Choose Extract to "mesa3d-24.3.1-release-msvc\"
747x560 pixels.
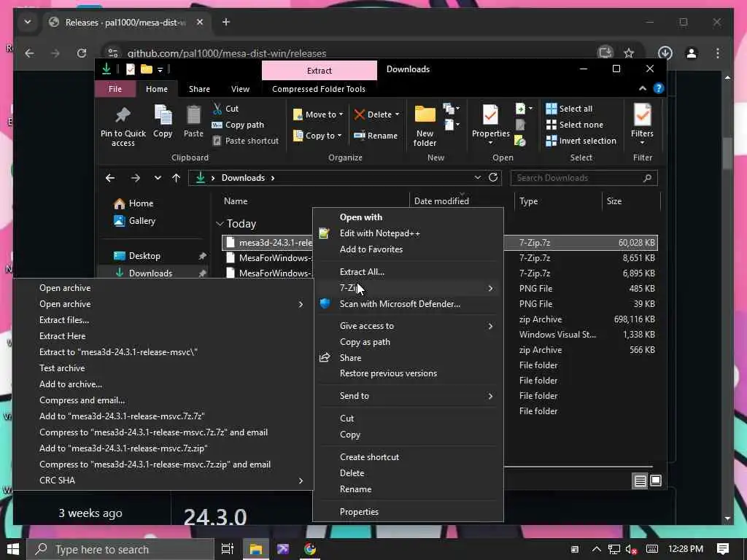point(119,352)
